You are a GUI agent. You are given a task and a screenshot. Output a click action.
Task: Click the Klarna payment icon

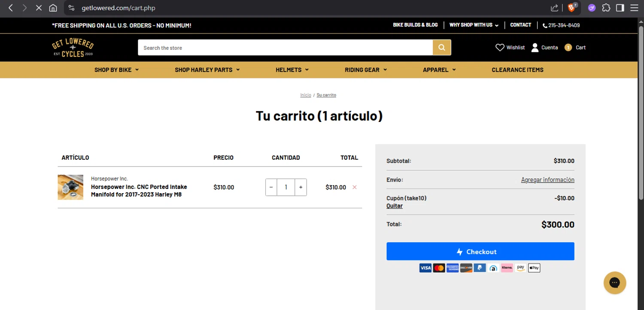pos(507,268)
